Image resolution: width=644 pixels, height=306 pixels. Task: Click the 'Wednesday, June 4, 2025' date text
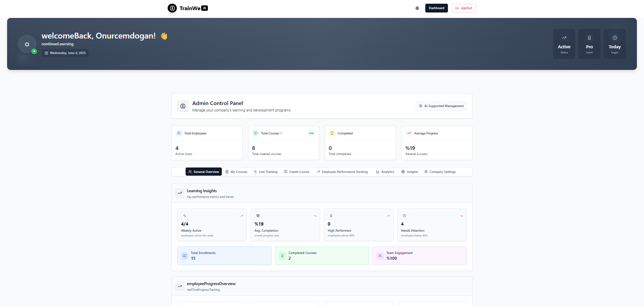68,53
